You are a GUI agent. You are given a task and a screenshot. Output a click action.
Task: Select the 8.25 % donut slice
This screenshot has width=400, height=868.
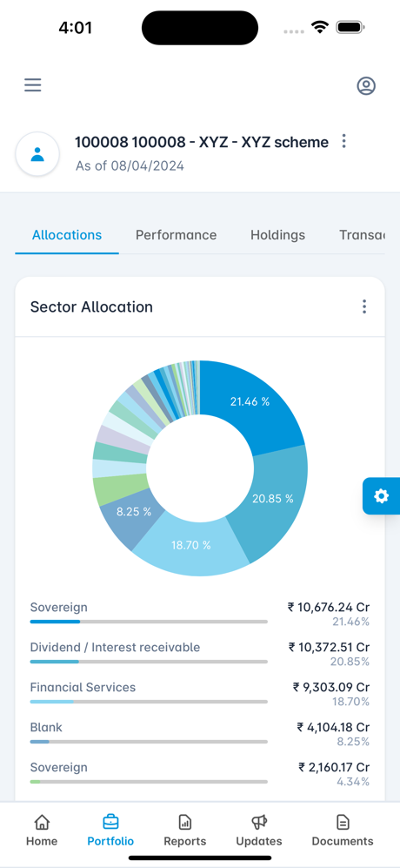[133, 512]
